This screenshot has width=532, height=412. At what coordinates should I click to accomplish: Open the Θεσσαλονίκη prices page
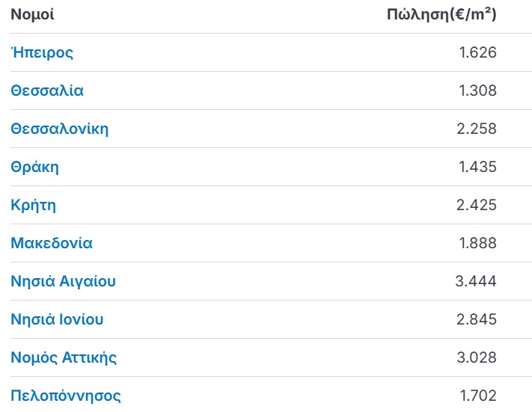60,129
